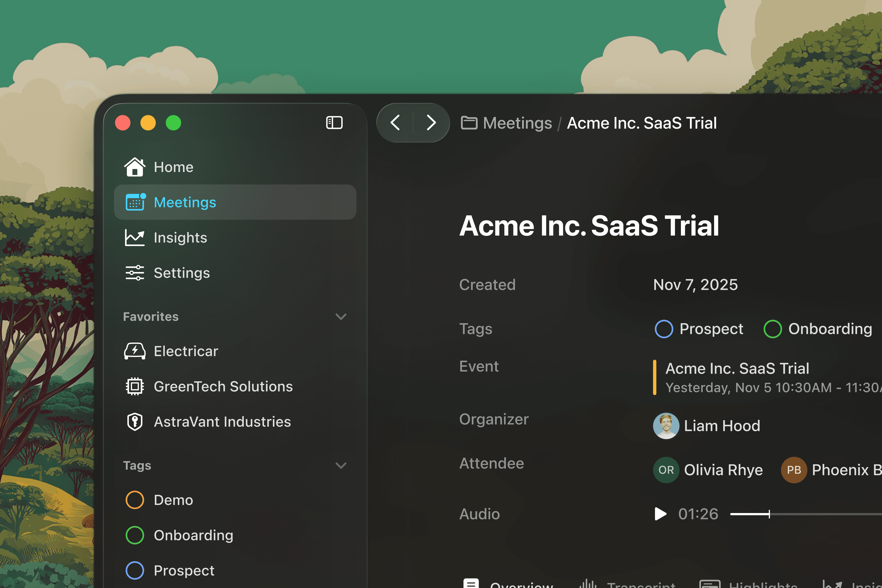Screen dimensions: 882x588
Task: Open Insights chart icon in sidebar
Action: click(135, 237)
